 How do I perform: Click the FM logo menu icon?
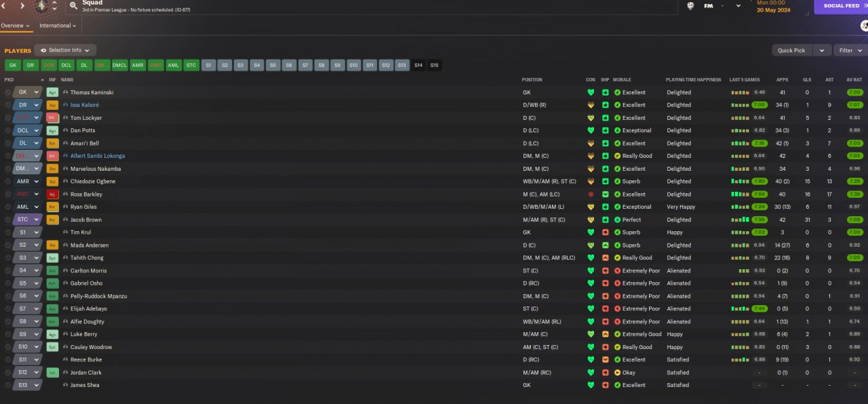(709, 6)
